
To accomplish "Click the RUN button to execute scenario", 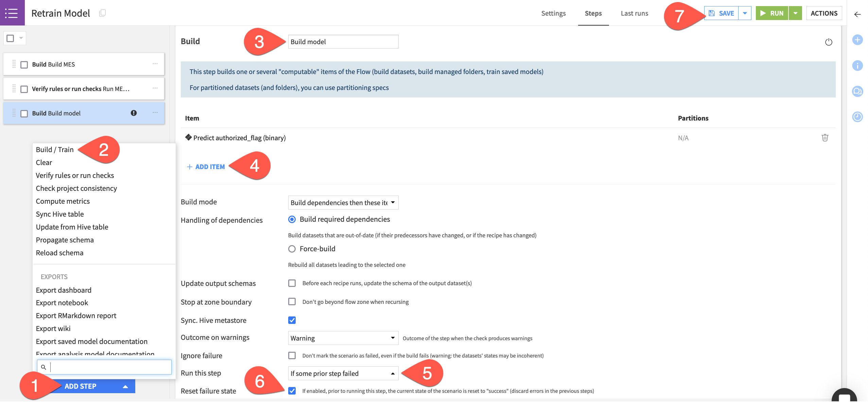I will click(772, 12).
